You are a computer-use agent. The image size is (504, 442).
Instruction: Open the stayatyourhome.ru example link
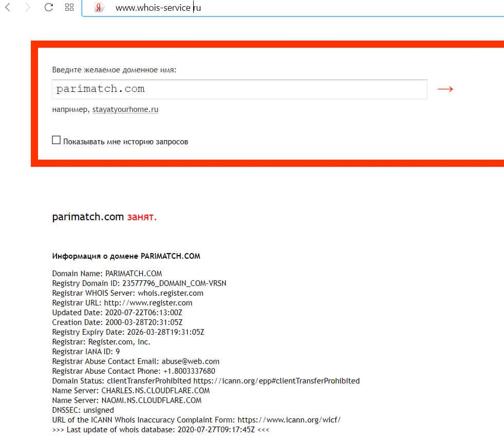coord(125,109)
